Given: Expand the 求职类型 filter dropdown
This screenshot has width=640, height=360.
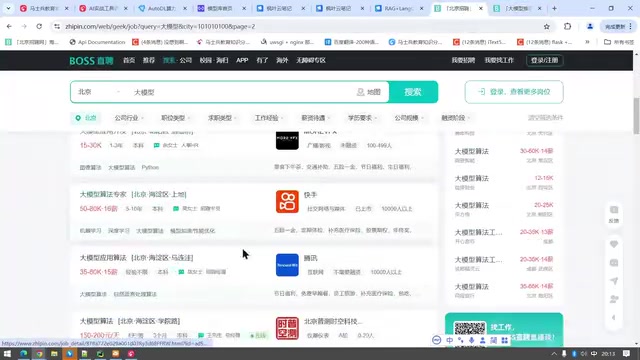Looking at the screenshot, I should [x=222, y=118].
